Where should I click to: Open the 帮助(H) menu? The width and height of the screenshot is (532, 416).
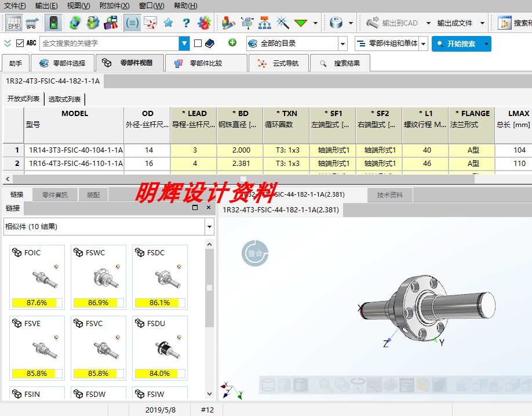185,6
